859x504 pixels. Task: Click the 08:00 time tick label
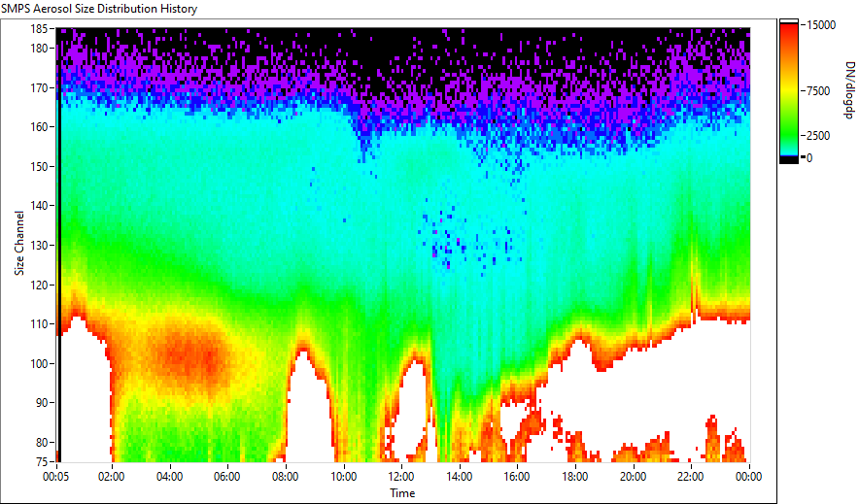(x=285, y=477)
